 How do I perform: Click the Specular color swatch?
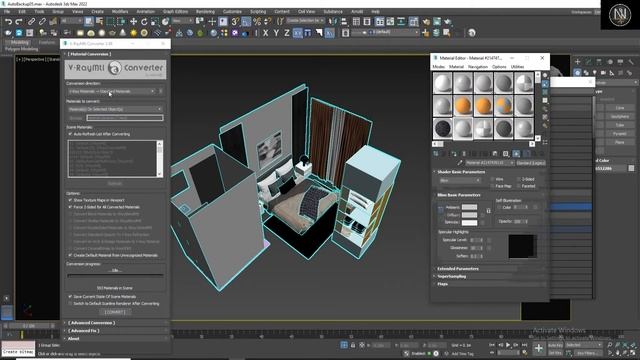[469, 222]
